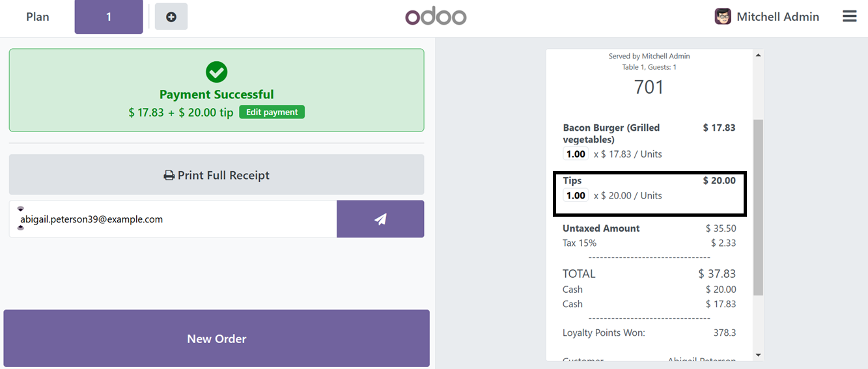Click scroll down arrow on receipt
The height and width of the screenshot is (369, 868).
point(758,355)
